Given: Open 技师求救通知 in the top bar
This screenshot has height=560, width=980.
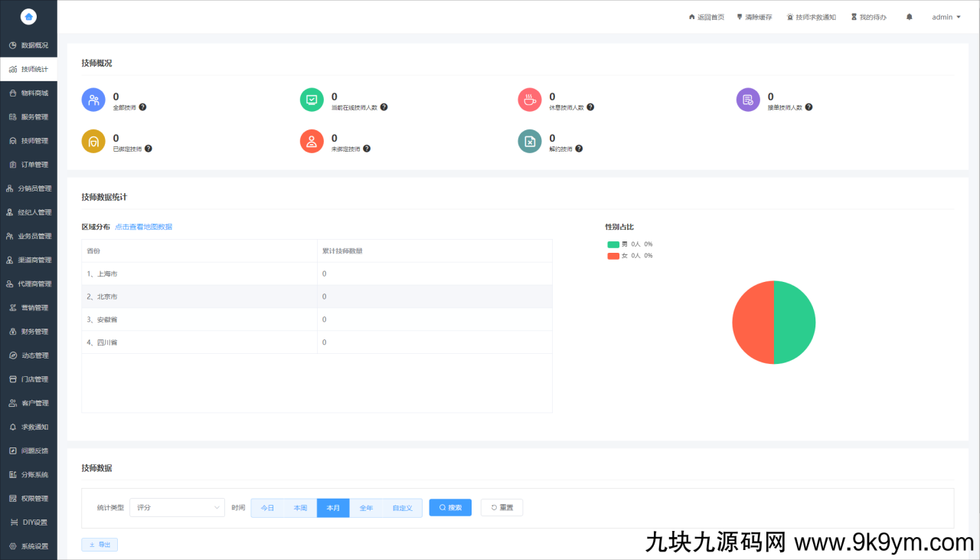Looking at the screenshot, I should 812,17.
